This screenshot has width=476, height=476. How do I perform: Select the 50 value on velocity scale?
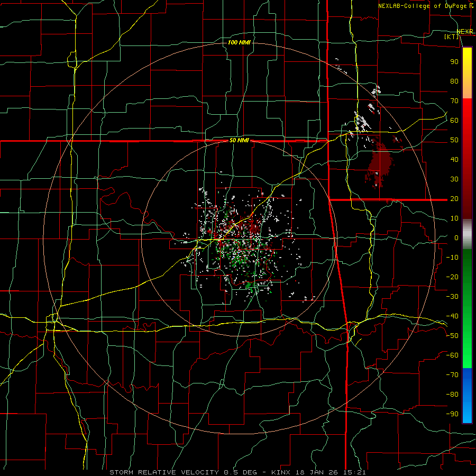tap(454, 140)
